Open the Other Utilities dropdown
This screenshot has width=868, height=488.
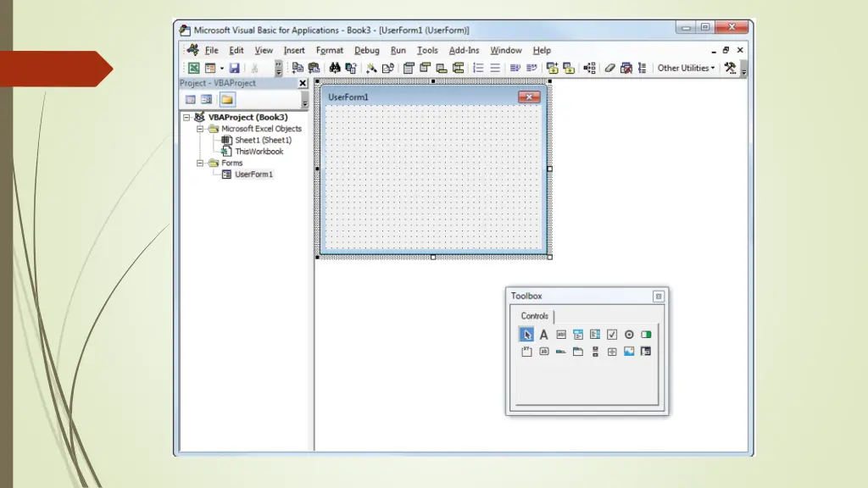(x=686, y=68)
